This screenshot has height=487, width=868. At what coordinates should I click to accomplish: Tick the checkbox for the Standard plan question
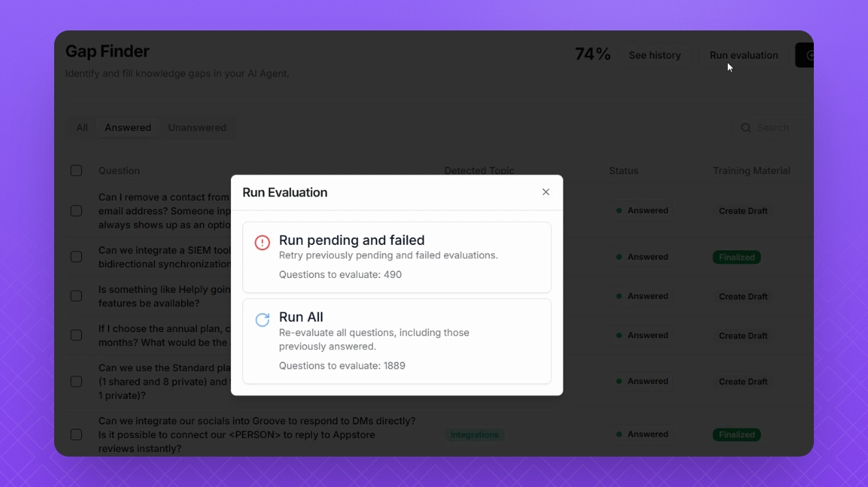tap(77, 381)
